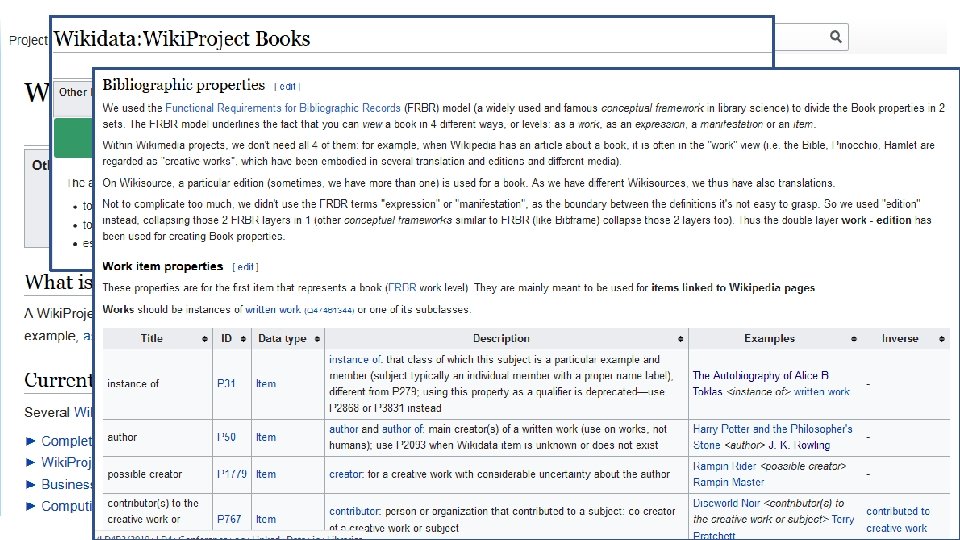960x540 pixels.
Task: Open the 'author of' description link
Action: (x=403, y=430)
